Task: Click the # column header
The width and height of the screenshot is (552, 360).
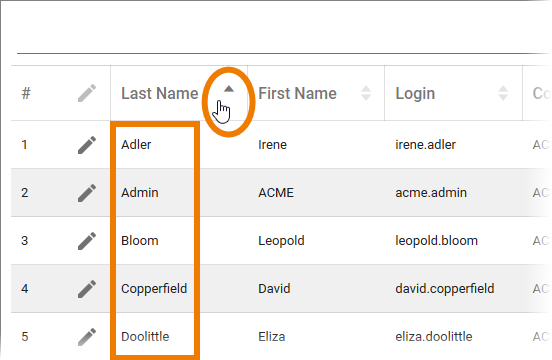Action: (x=26, y=94)
